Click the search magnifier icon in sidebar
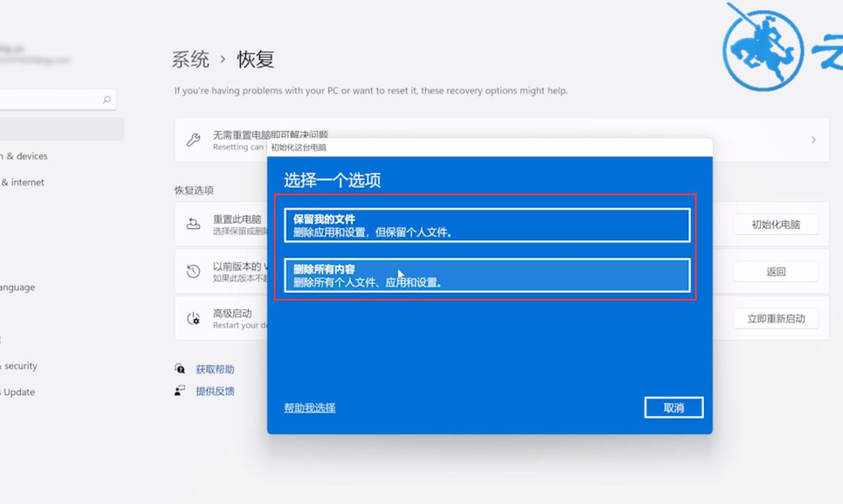This screenshot has width=843, height=504. [107, 100]
